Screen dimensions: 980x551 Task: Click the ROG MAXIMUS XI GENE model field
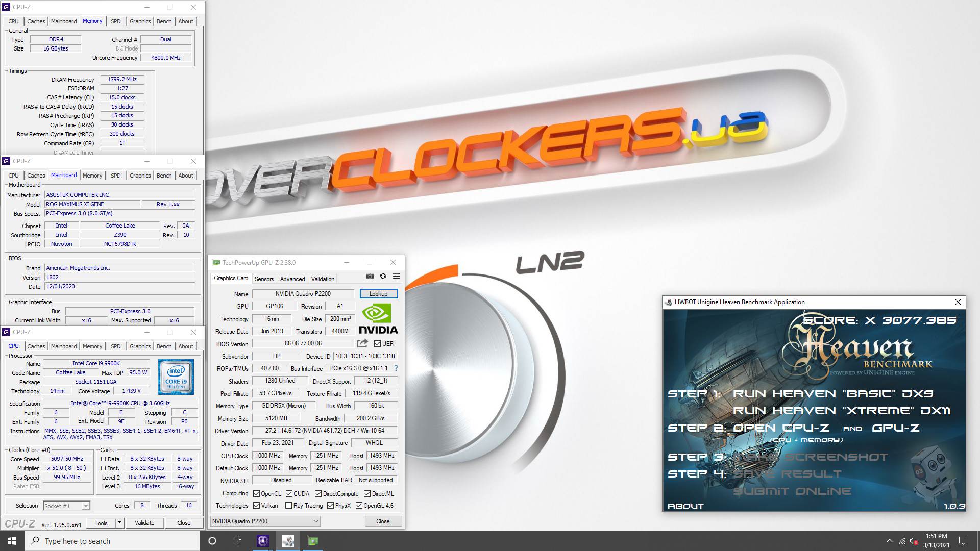point(93,204)
